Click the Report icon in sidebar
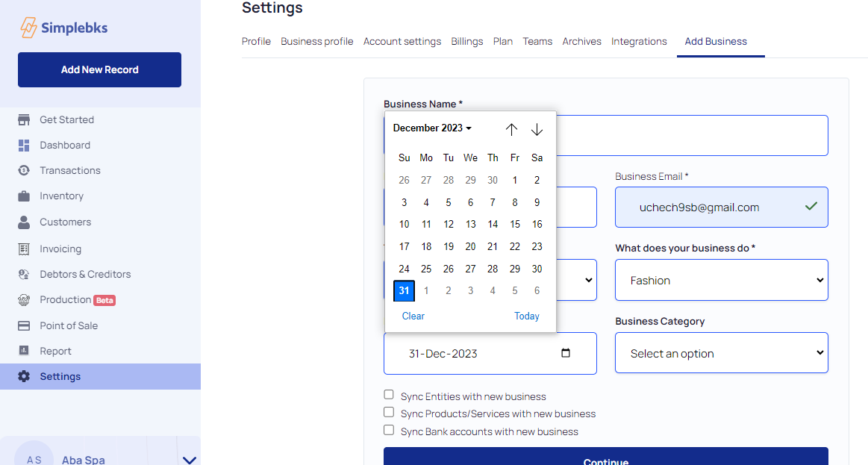This screenshot has height=465, width=868. 24,352
